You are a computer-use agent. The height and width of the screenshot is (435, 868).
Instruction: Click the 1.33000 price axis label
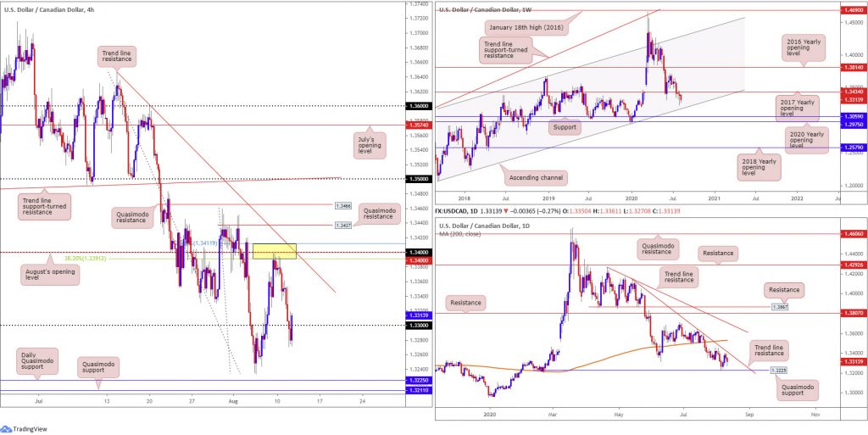pyautogui.click(x=419, y=326)
